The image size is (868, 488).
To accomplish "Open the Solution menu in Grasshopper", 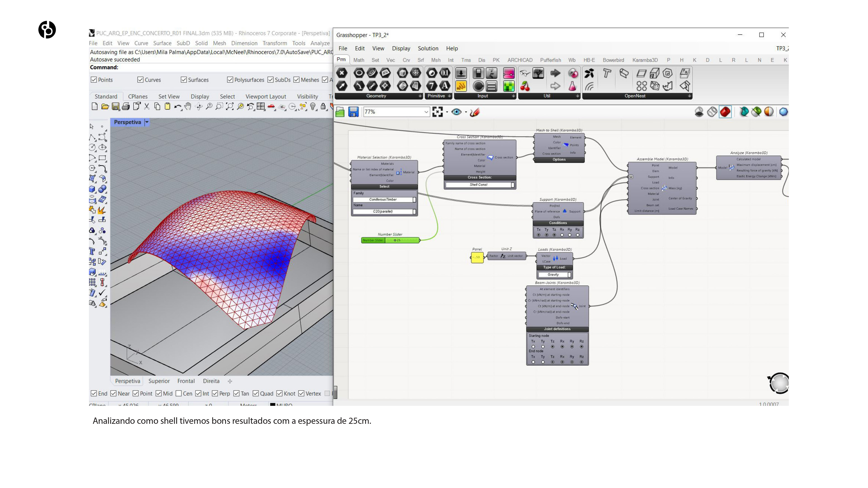I will (428, 48).
